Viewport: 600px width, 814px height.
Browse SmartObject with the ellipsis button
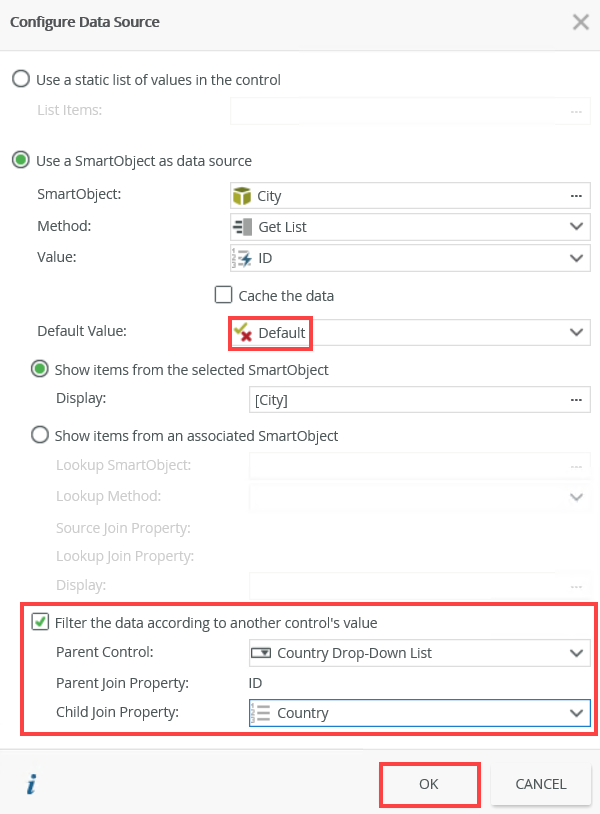576,196
